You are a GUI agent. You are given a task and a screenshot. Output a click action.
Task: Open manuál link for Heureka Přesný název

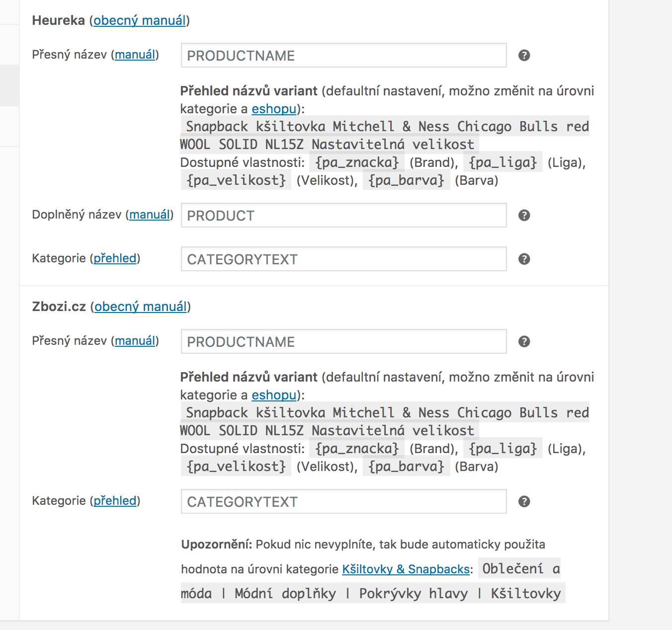click(x=135, y=55)
